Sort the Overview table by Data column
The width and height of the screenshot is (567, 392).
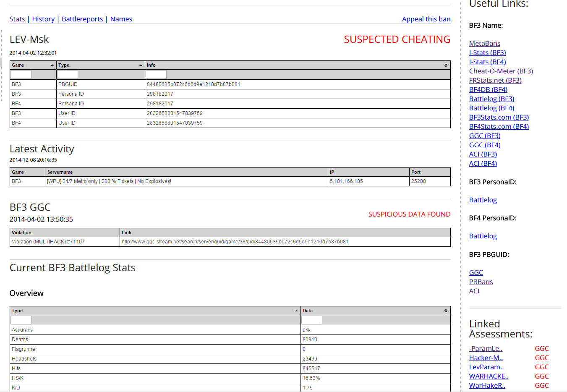pos(375,311)
